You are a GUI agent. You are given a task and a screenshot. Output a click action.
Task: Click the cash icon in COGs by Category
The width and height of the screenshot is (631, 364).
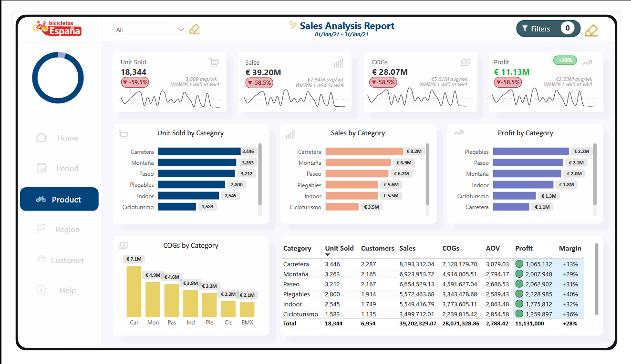click(x=123, y=245)
